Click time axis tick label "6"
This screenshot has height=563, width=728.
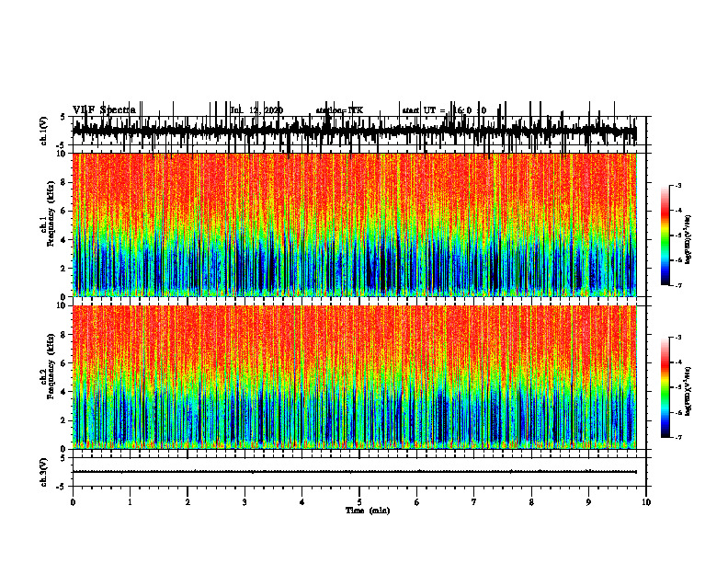pyautogui.click(x=417, y=502)
